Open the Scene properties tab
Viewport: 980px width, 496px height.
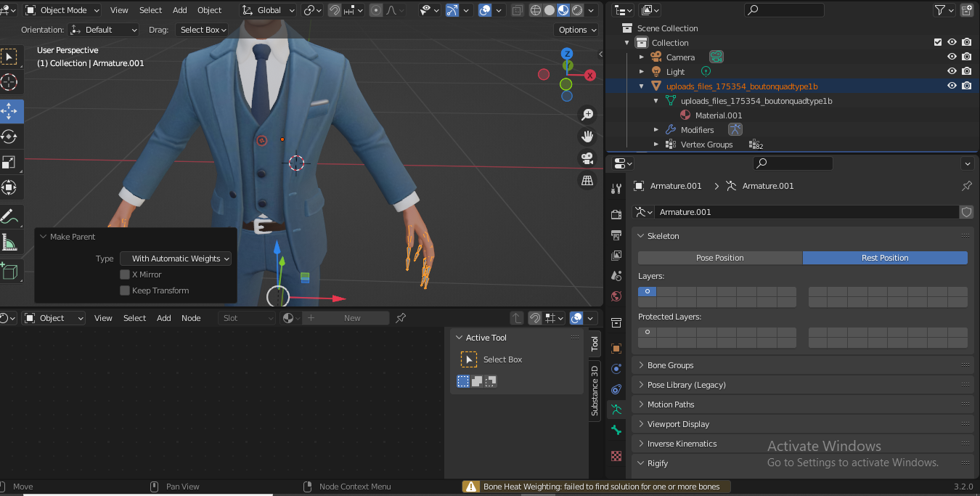coord(616,275)
